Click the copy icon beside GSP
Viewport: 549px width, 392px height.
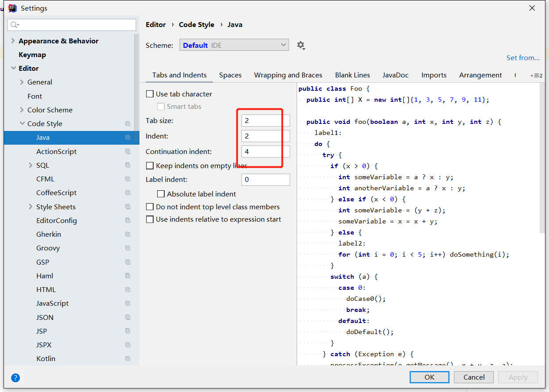(128, 262)
